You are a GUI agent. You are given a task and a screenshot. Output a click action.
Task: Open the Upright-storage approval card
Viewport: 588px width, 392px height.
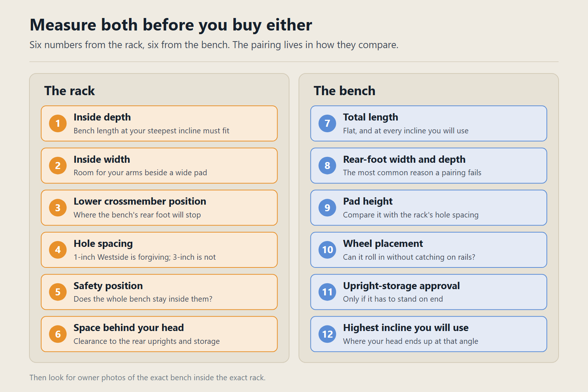[429, 292]
